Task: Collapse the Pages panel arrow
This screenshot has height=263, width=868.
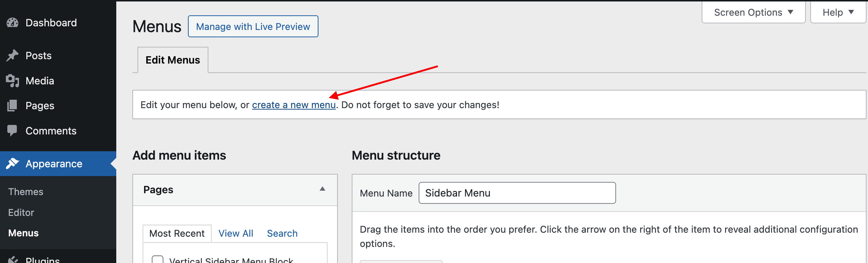Action: (x=322, y=189)
